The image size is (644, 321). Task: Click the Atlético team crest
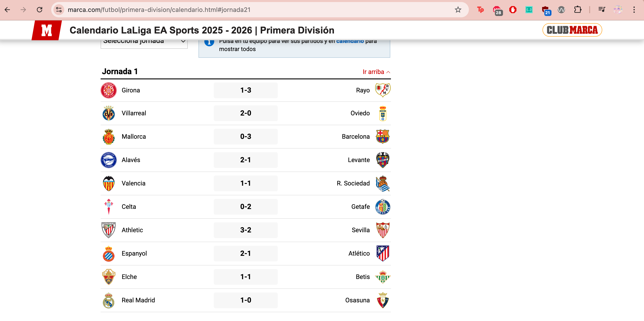pos(382,253)
